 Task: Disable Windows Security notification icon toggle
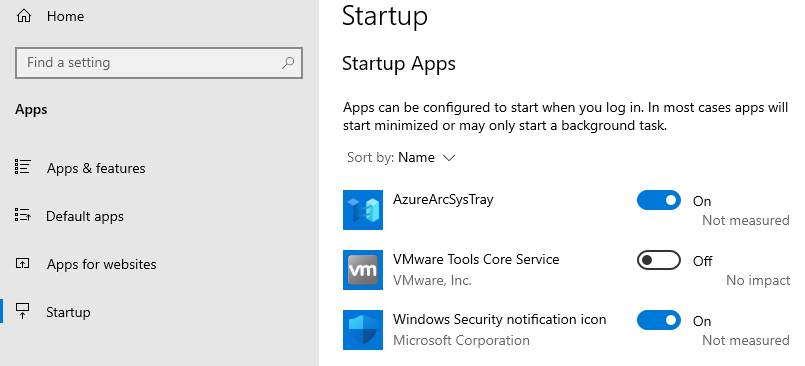[x=659, y=320]
